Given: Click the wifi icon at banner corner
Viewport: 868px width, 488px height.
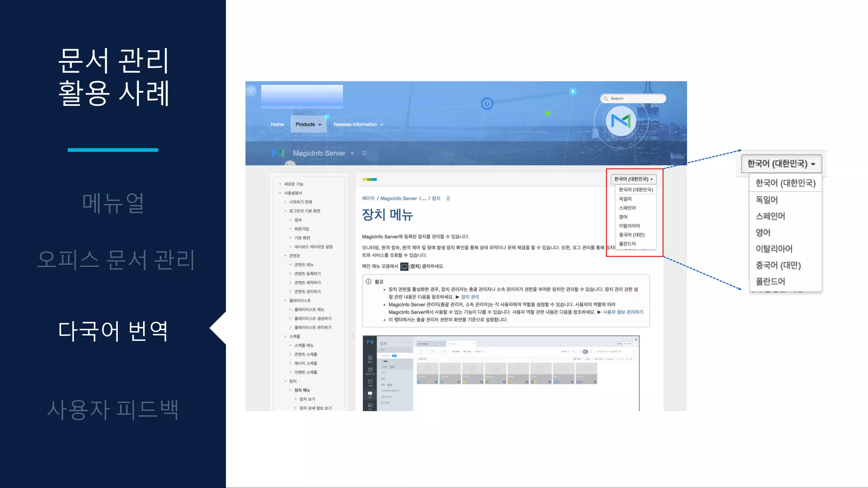Looking at the screenshot, I should (251, 91).
